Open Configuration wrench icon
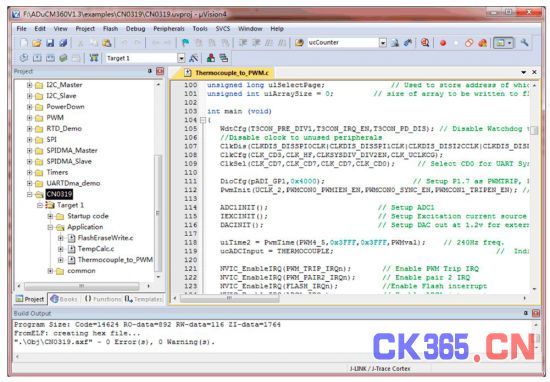This screenshot has width=550, height=382. pyautogui.click(x=524, y=43)
